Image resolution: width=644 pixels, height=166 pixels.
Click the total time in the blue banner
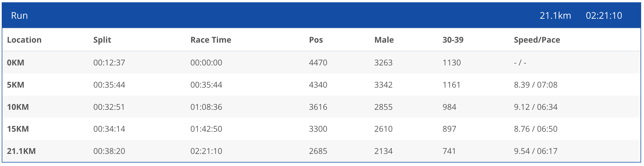point(604,16)
